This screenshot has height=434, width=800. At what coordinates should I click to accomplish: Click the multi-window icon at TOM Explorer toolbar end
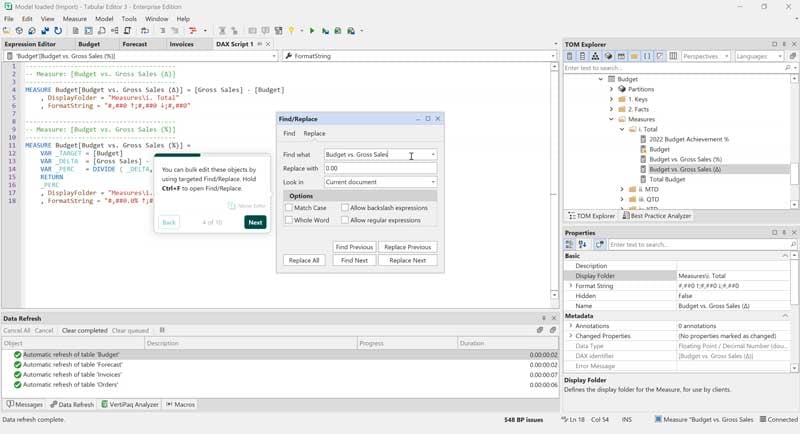(x=792, y=56)
